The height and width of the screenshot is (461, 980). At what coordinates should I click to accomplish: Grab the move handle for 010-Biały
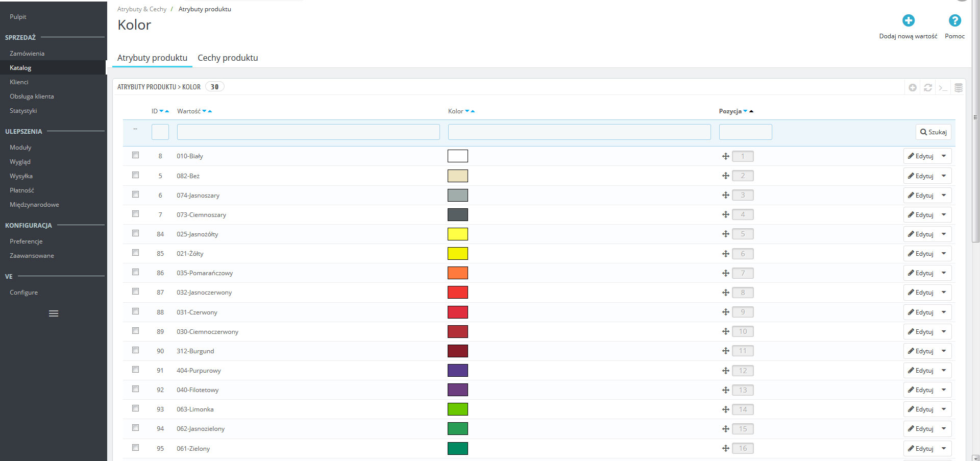[x=725, y=156]
